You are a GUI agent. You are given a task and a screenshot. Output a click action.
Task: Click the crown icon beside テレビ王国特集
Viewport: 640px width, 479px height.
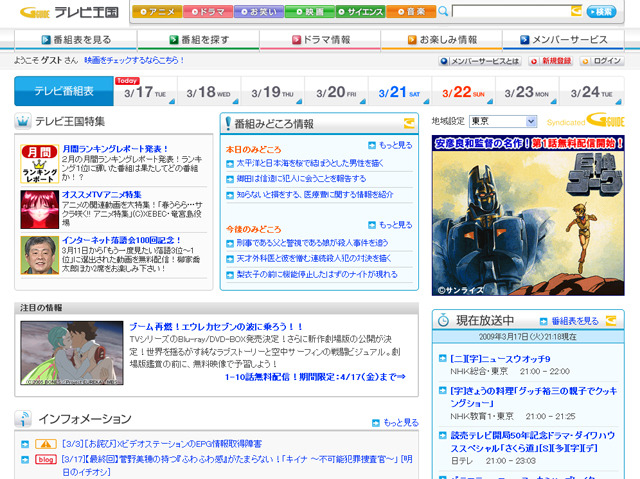coord(23,121)
